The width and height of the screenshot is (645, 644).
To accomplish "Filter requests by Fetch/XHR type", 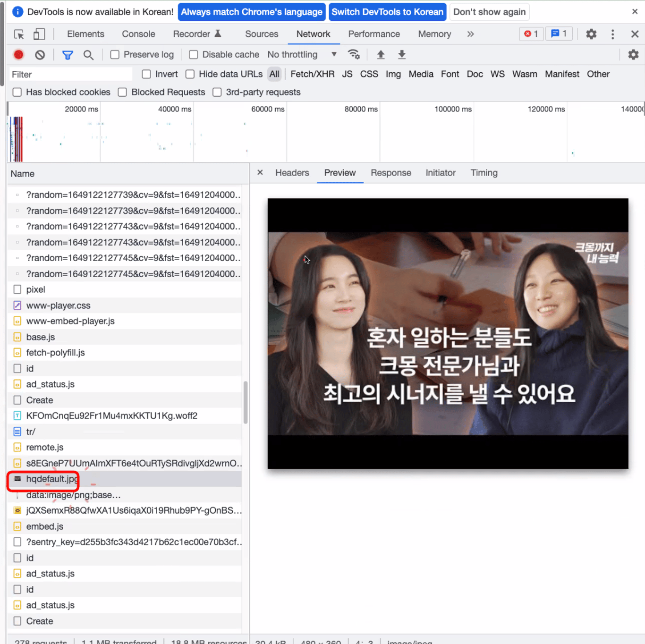I will [x=312, y=74].
